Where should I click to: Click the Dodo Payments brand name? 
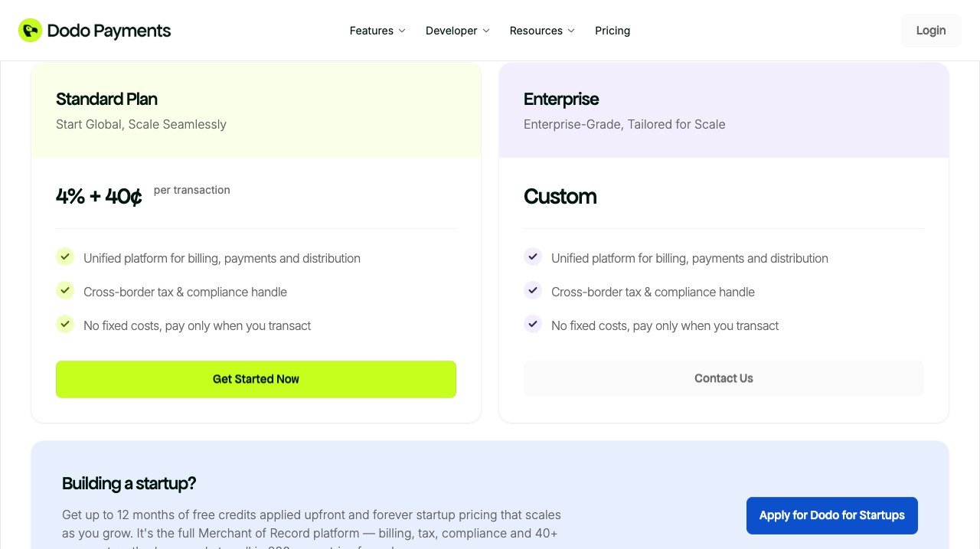coord(109,31)
